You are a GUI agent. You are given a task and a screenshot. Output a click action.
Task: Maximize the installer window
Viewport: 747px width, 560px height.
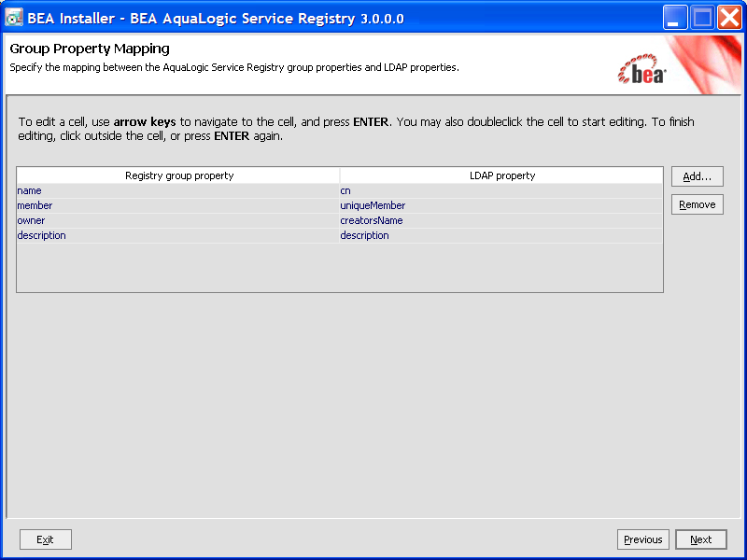tap(702, 18)
